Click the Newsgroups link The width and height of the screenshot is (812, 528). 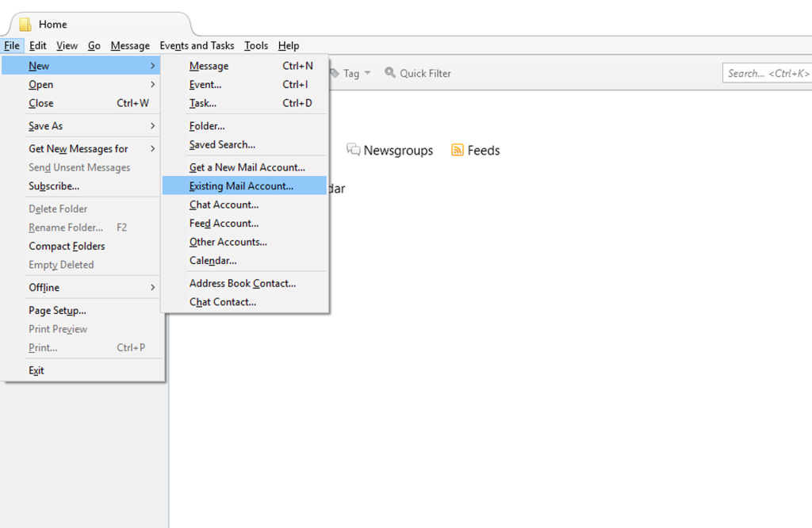pos(389,150)
